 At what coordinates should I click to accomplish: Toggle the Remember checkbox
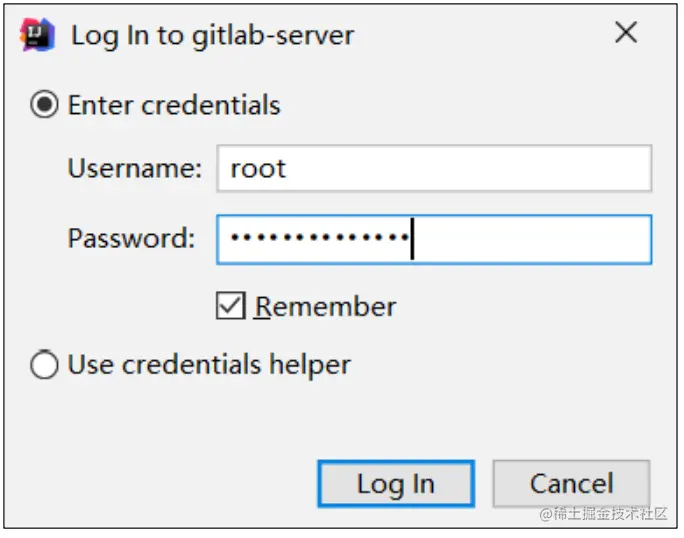coord(230,305)
